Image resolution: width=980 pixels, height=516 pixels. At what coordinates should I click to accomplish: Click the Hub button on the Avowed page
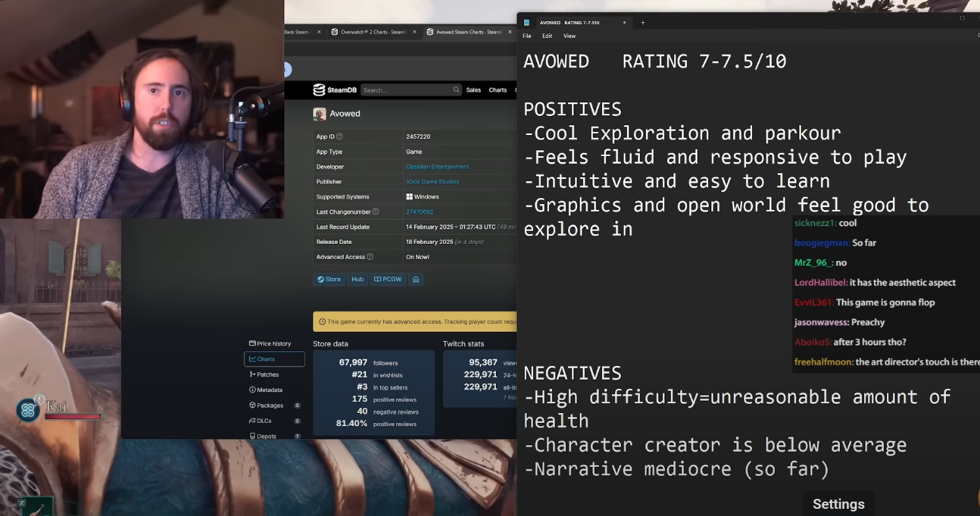point(357,279)
